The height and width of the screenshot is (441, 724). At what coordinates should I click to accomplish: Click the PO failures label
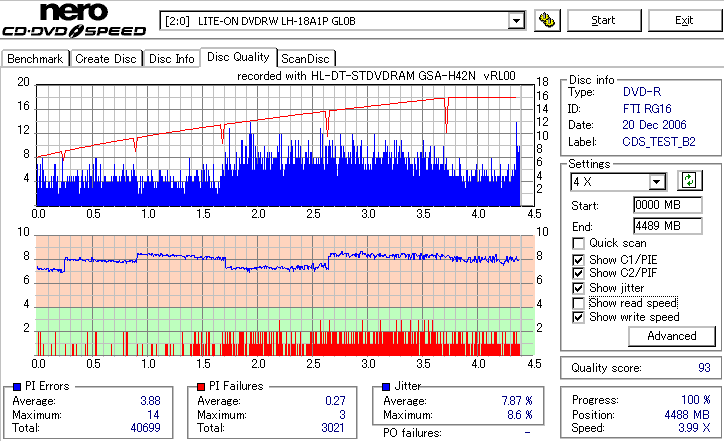(x=412, y=433)
